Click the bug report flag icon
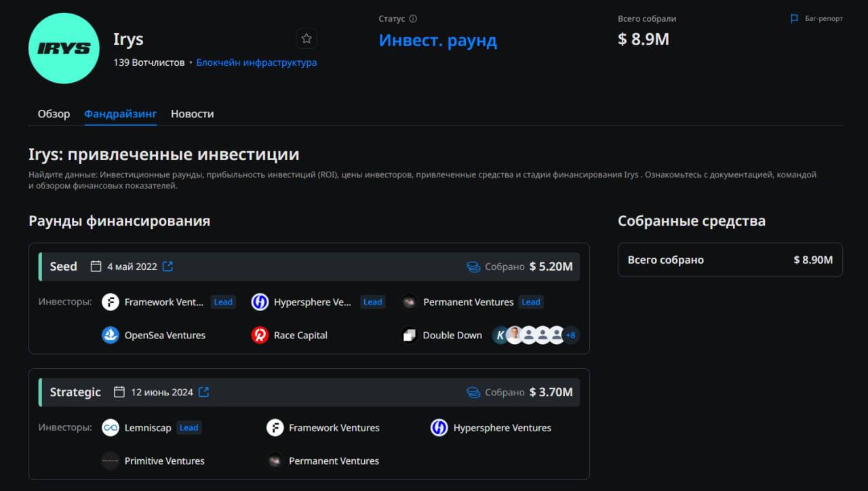Screen dimensions: 868x491 click(x=795, y=19)
